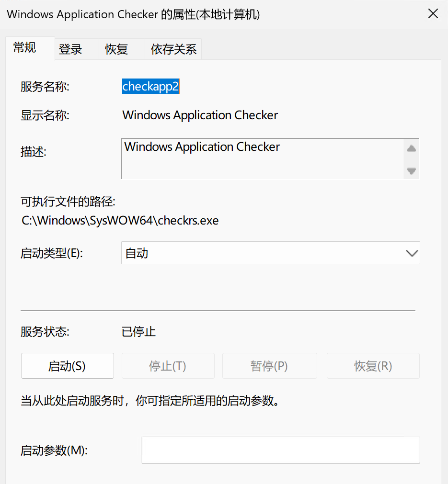Open the 启动类型 combo box showing 自动
Image resolution: width=448 pixels, height=484 pixels.
(x=261, y=253)
